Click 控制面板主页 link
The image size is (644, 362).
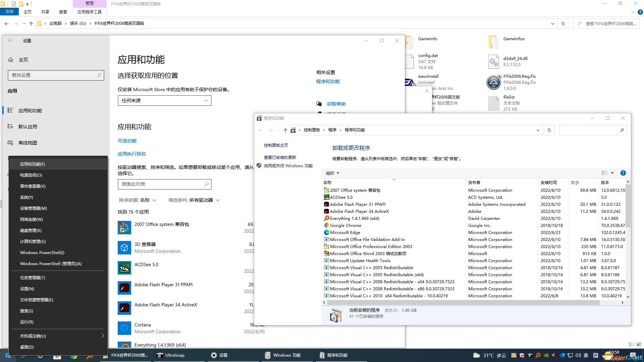click(x=276, y=145)
